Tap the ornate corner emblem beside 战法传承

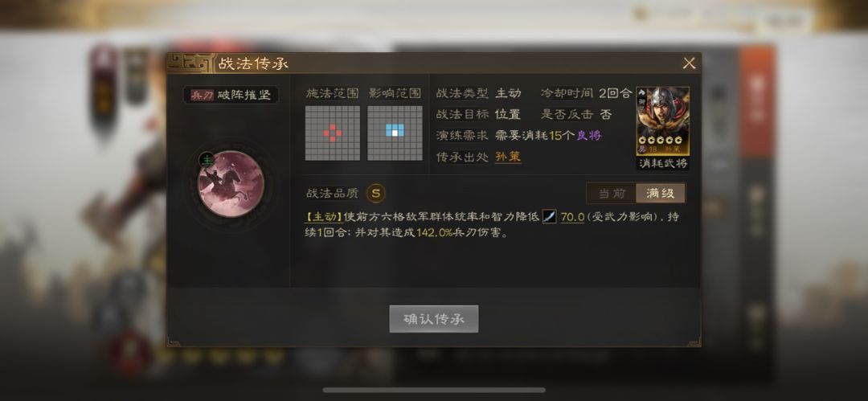click(x=190, y=63)
